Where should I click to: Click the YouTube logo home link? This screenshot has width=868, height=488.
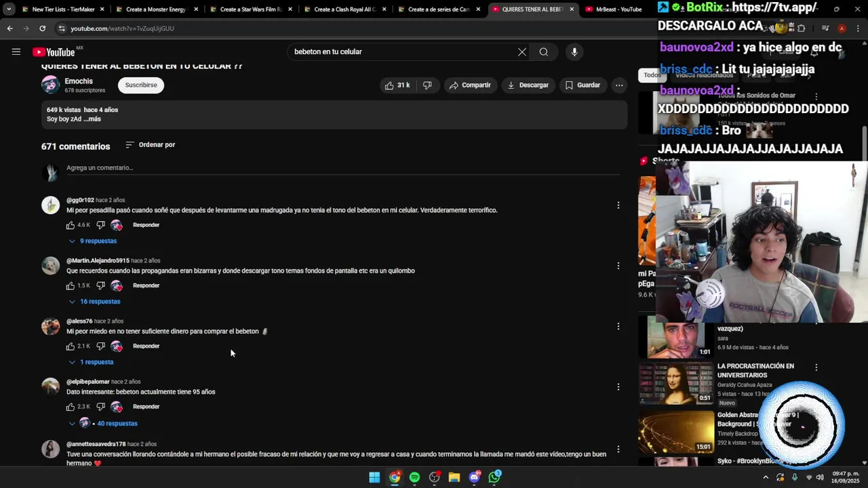click(x=54, y=52)
